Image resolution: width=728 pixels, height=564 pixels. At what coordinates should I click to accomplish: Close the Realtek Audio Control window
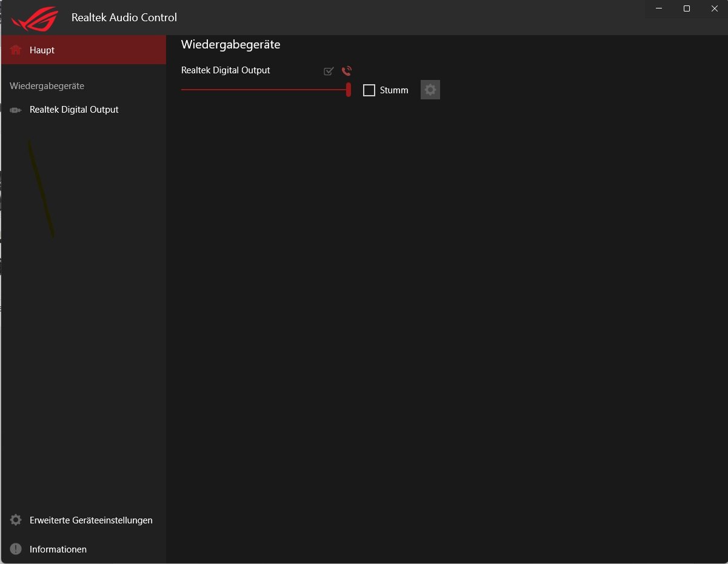coord(714,8)
